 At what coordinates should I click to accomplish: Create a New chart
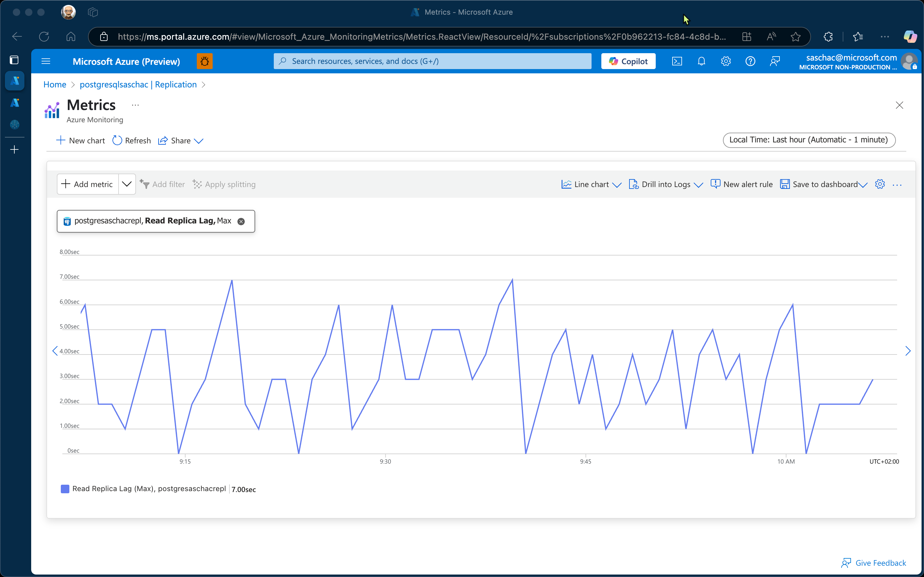tap(80, 141)
